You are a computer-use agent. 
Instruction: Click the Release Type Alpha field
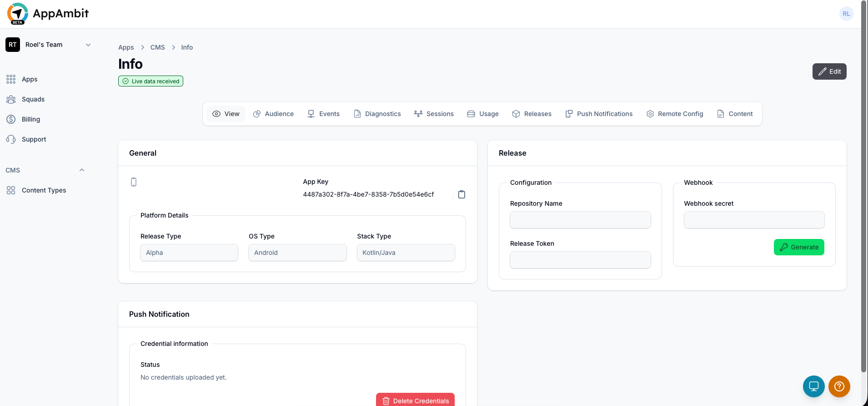[x=189, y=253]
